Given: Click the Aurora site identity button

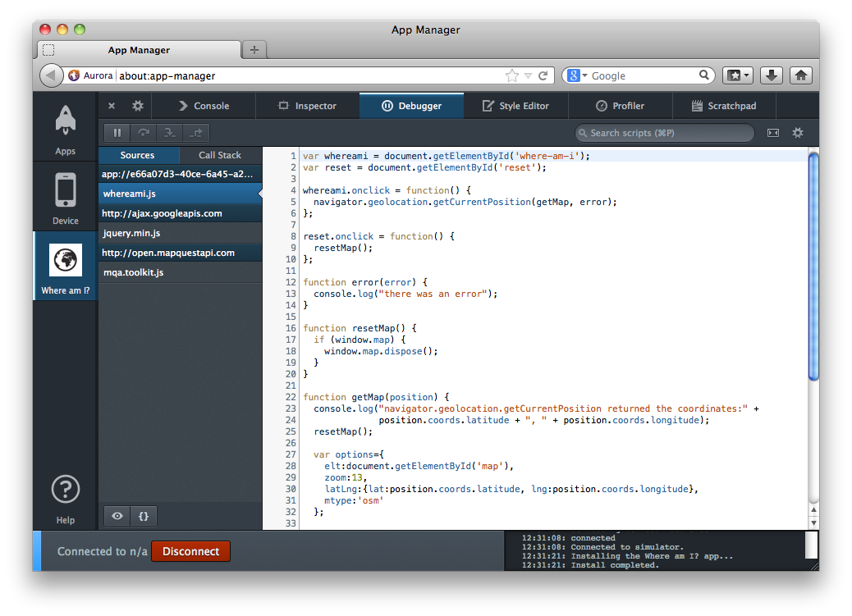Looking at the screenshot, I should (x=91, y=75).
